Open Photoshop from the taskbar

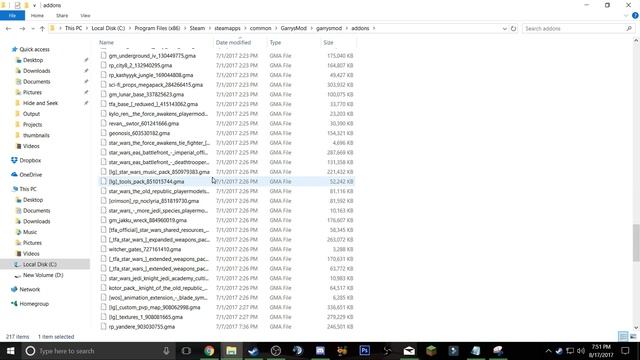(364, 351)
